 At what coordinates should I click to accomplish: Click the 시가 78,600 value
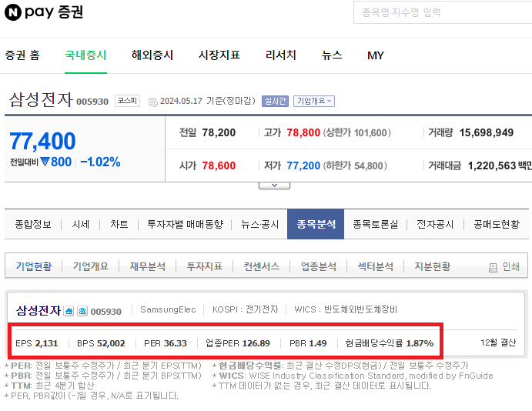click(219, 165)
